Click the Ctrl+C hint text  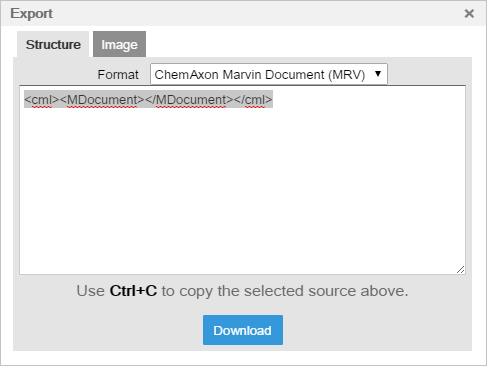(133, 291)
